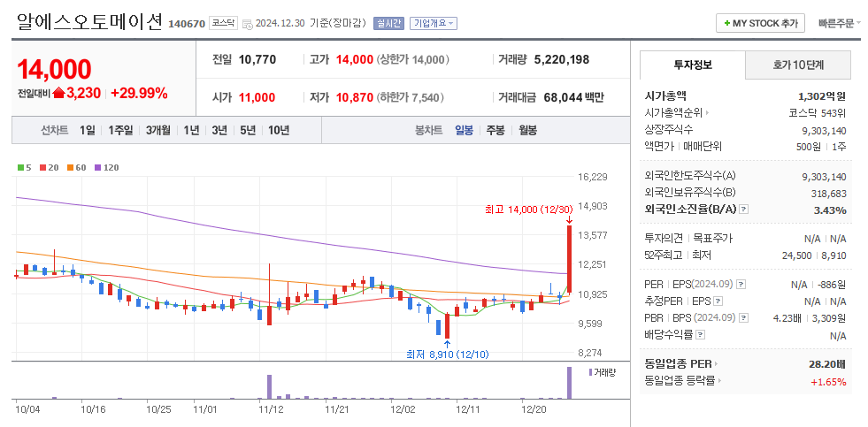The image size is (868, 427).
Task: Click the green 5-day moving average legend swatch
Action: (x=20, y=168)
